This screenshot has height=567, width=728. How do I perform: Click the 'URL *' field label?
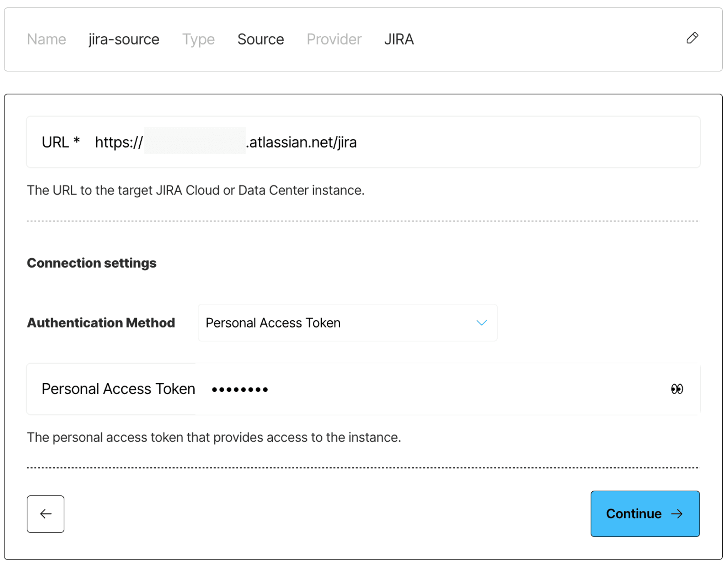coord(61,142)
